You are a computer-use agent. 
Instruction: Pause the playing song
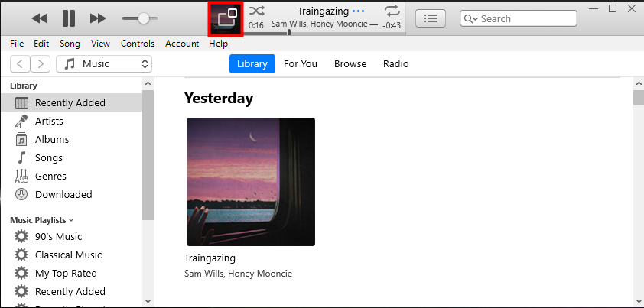coord(69,18)
